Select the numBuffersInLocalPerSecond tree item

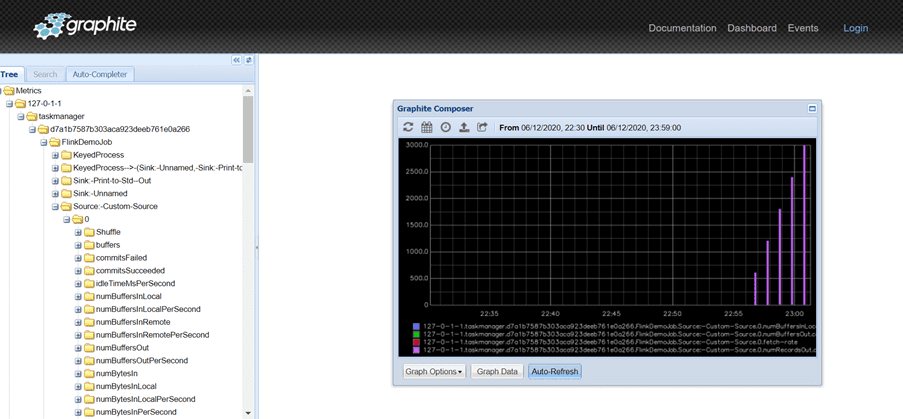148,309
